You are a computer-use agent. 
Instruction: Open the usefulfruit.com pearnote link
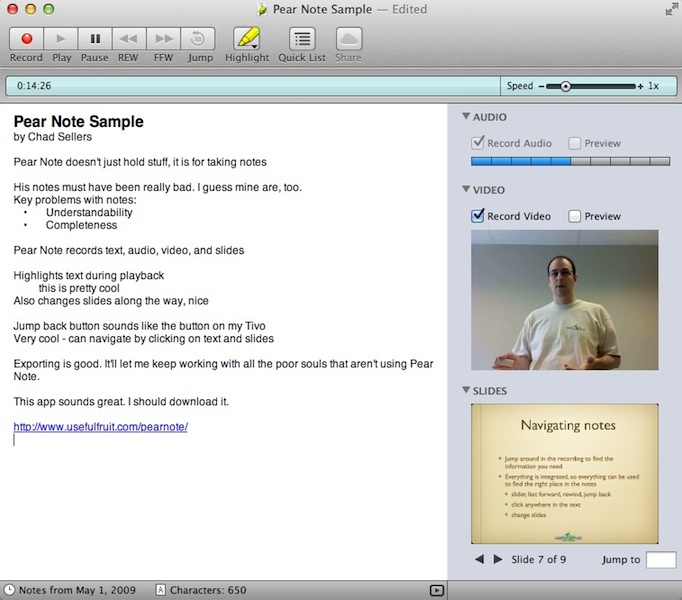[101, 427]
